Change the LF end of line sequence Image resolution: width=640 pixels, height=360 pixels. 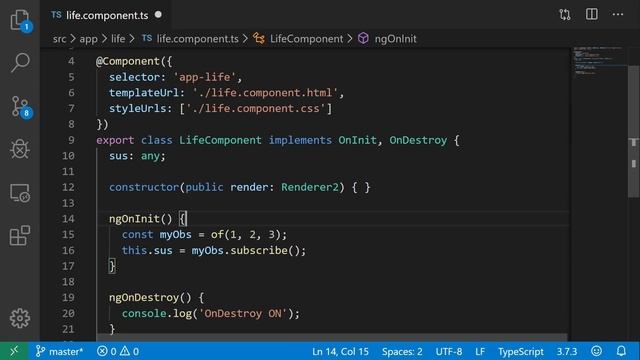coord(480,351)
